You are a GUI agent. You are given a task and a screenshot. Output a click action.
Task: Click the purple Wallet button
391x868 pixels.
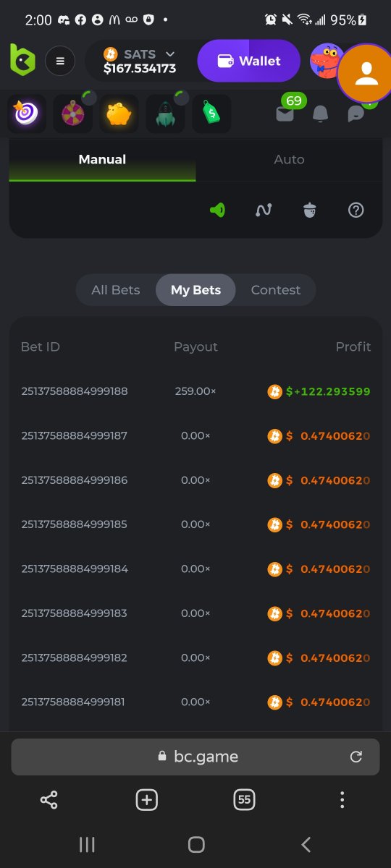249,61
